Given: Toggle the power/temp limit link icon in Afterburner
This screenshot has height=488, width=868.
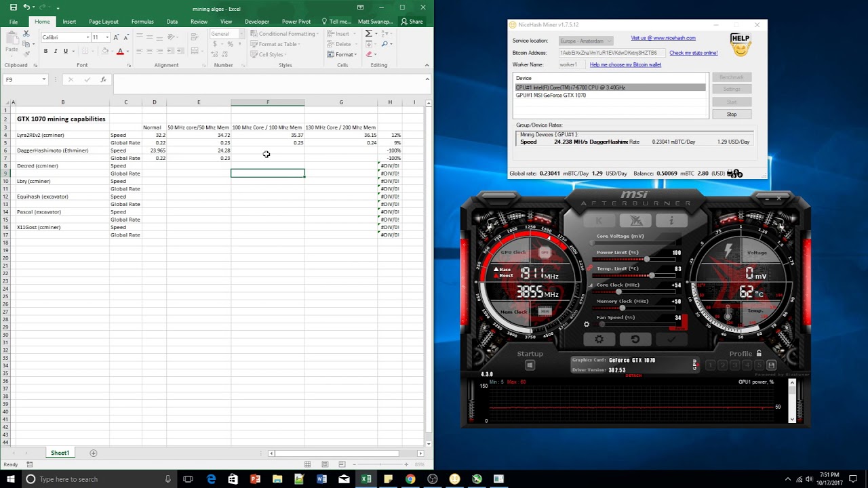Looking at the screenshot, I should click(589, 268).
